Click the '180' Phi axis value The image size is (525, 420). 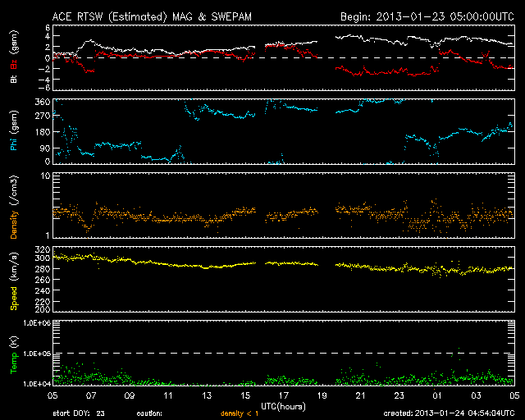pyautogui.click(x=43, y=132)
